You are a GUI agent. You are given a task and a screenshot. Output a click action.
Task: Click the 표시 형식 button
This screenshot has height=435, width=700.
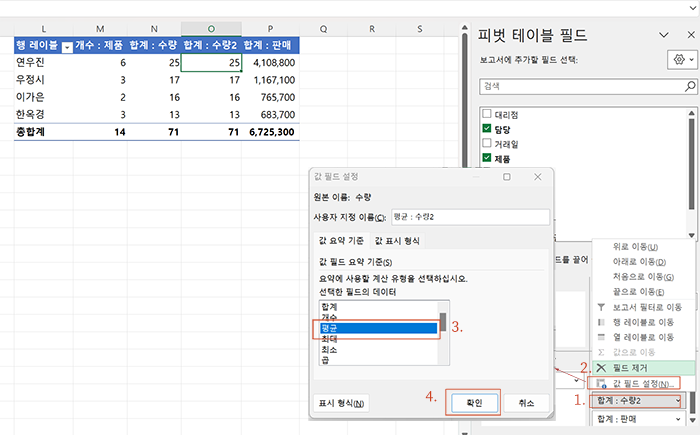pyautogui.click(x=341, y=403)
